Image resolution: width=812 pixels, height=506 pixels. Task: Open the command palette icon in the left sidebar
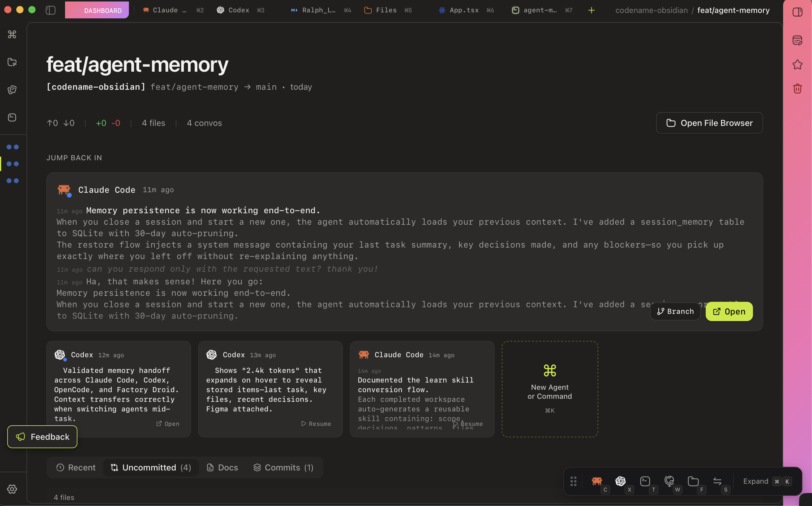tap(12, 34)
